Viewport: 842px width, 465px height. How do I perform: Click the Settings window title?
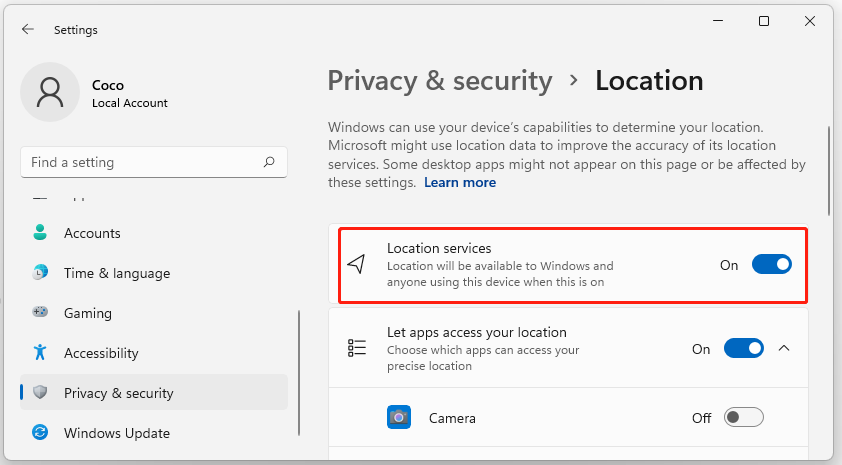[x=76, y=30]
